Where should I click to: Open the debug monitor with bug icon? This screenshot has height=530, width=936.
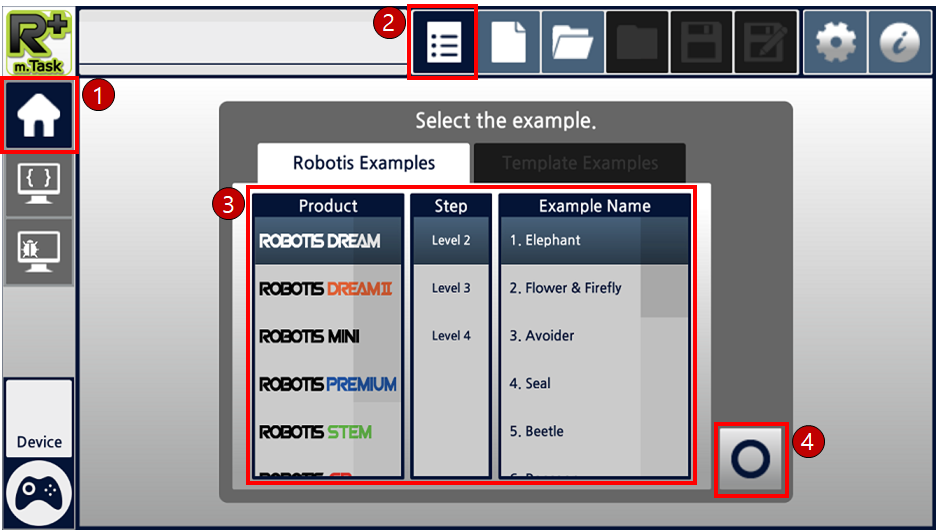(x=39, y=251)
